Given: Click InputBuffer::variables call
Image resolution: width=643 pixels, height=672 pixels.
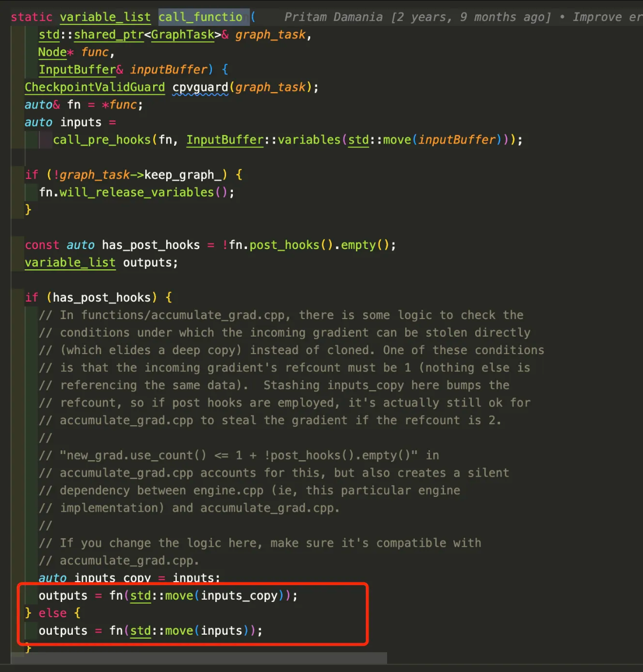Looking at the screenshot, I should tap(263, 140).
